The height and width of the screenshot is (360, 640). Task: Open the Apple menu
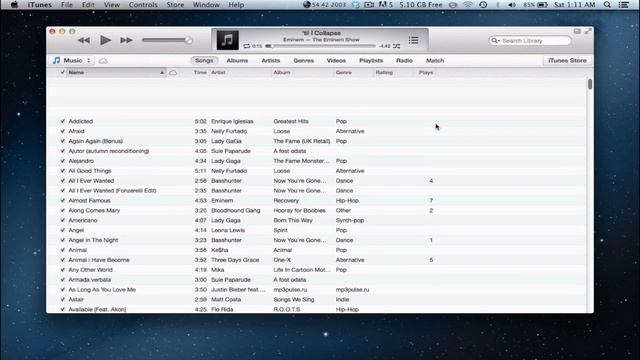pyautogui.click(x=14, y=5)
